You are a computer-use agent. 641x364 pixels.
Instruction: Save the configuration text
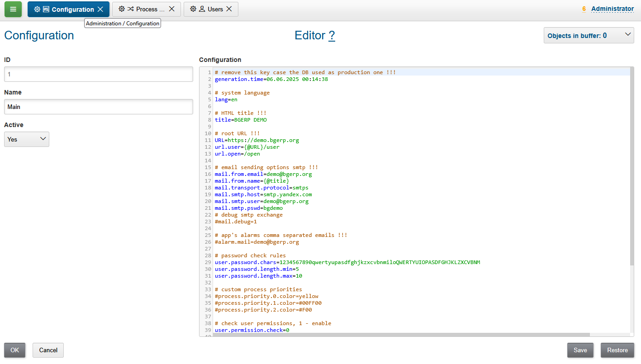[x=580, y=350]
